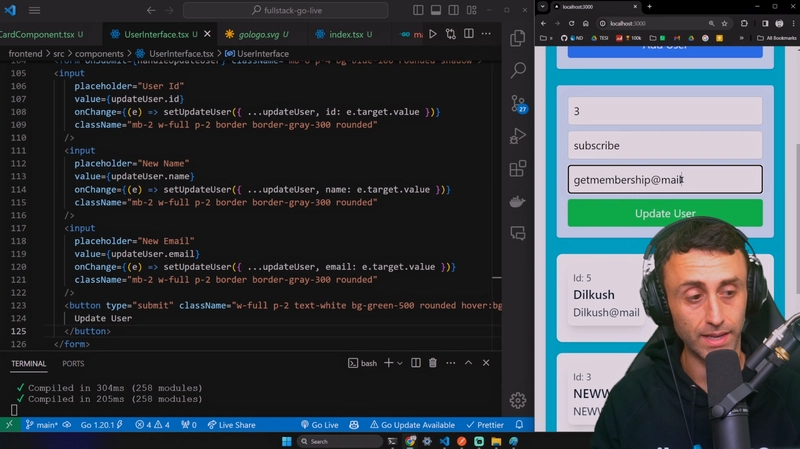Open the Docker view in the activity bar

click(517, 202)
